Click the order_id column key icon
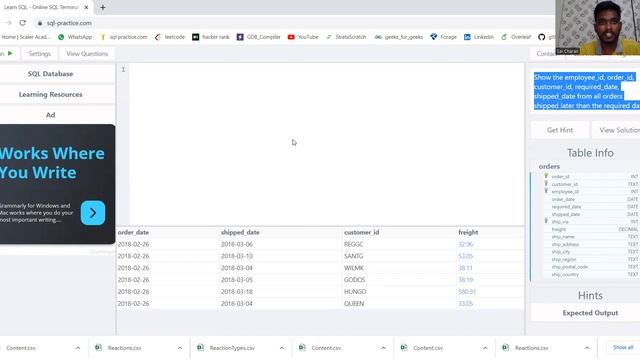This screenshot has height=360, width=640. coord(546,176)
